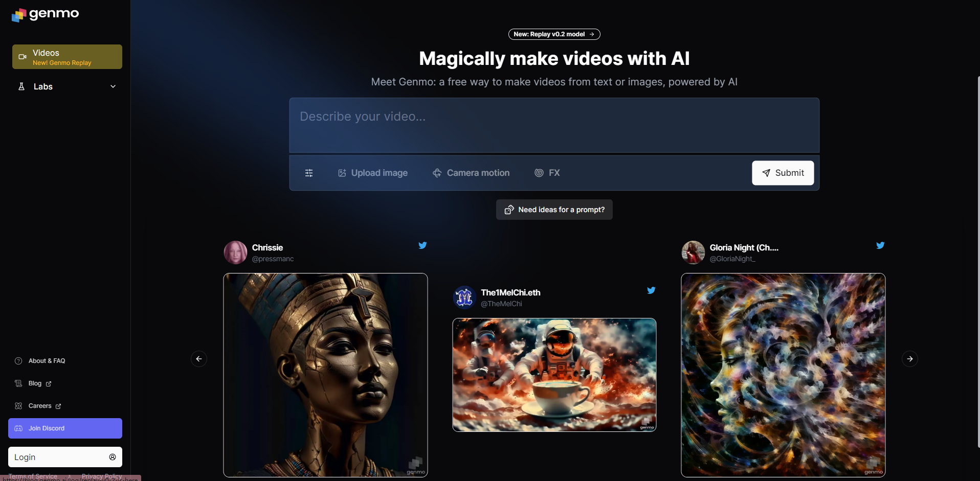The height and width of the screenshot is (481, 980).
Task: Click Need ideas for a prompt button
Action: [x=554, y=210]
